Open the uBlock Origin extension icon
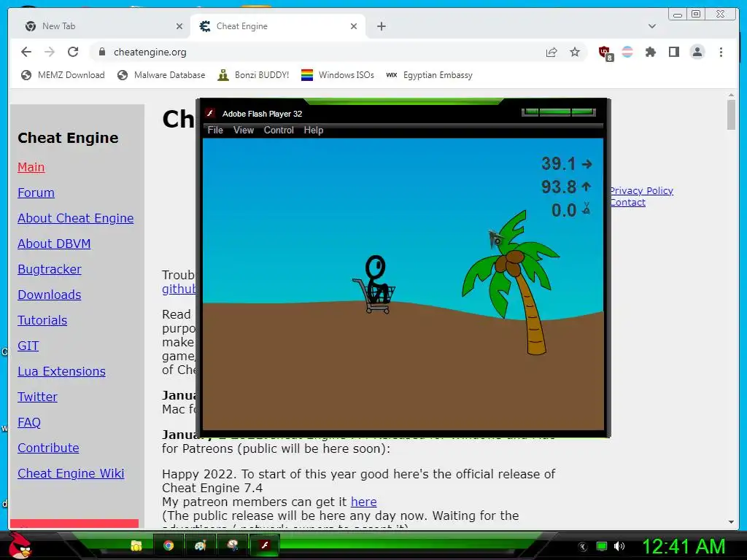 pos(605,52)
